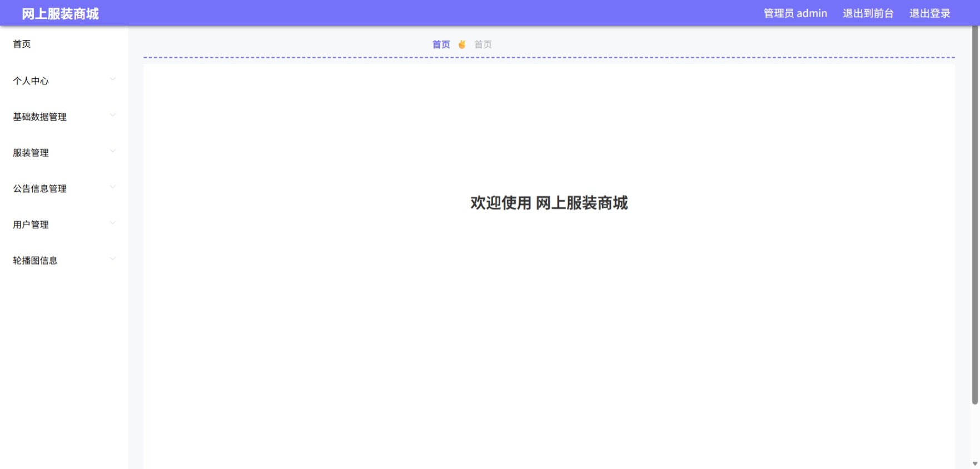Open the 用户管理 sidebar menu

(x=64, y=224)
